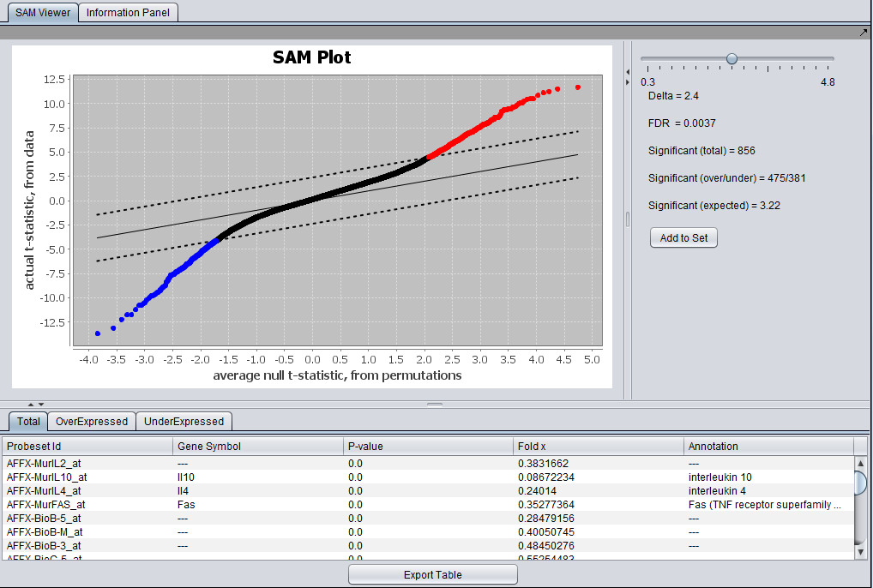Sort by the Probeset Id column header

[87, 446]
